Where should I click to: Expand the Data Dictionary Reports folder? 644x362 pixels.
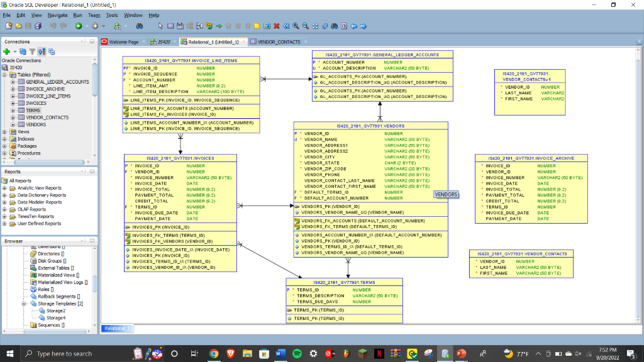pos(4,195)
